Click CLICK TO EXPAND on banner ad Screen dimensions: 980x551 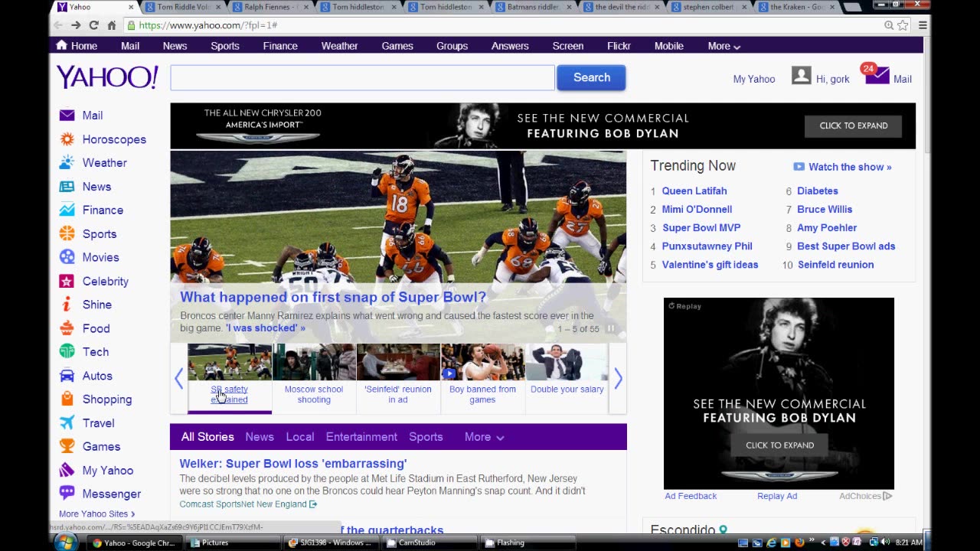point(854,126)
